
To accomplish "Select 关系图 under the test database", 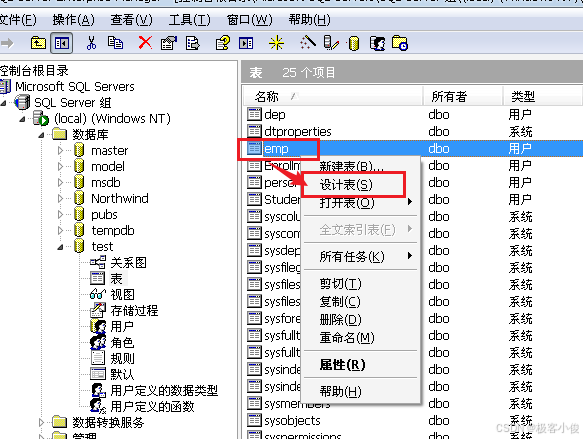I will (x=128, y=262).
